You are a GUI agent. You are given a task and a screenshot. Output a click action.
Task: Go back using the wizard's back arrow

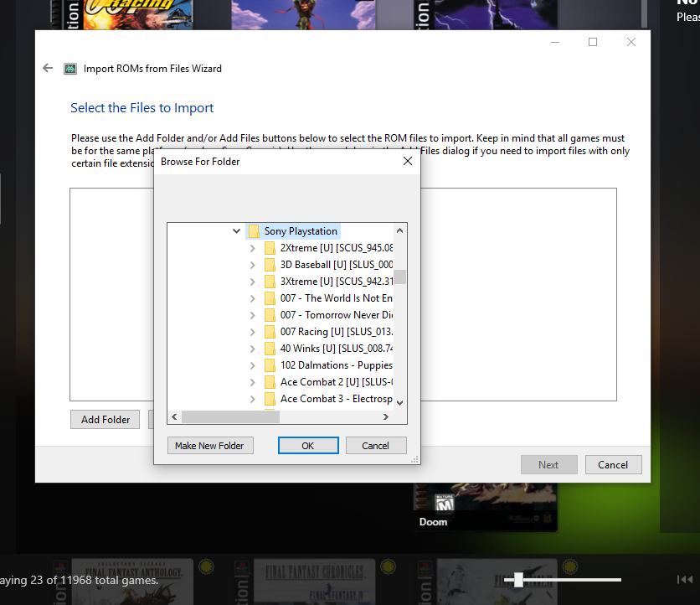click(48, 68)
